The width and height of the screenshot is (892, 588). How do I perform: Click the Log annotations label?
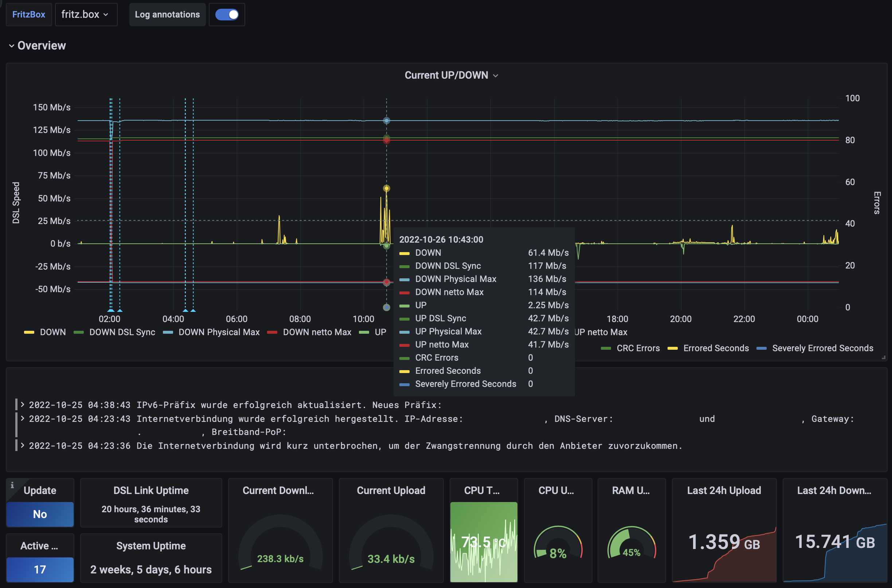point(167,15)
